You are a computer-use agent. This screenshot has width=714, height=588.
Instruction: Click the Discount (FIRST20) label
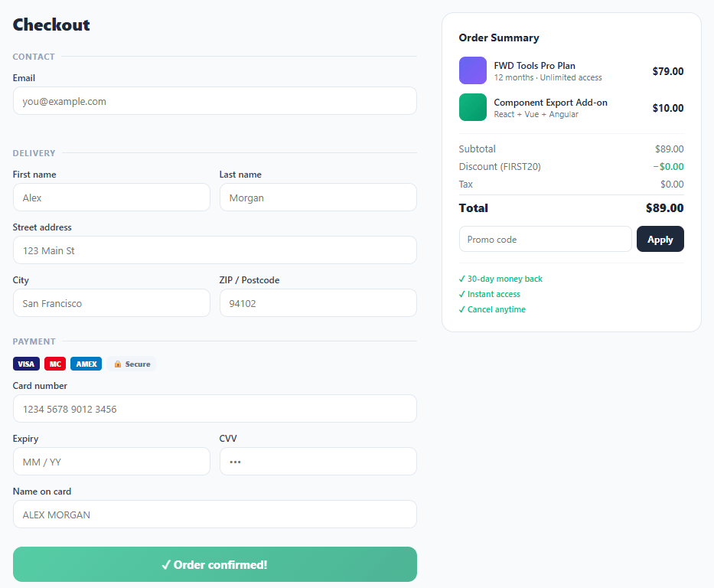(x=500, y=167)
